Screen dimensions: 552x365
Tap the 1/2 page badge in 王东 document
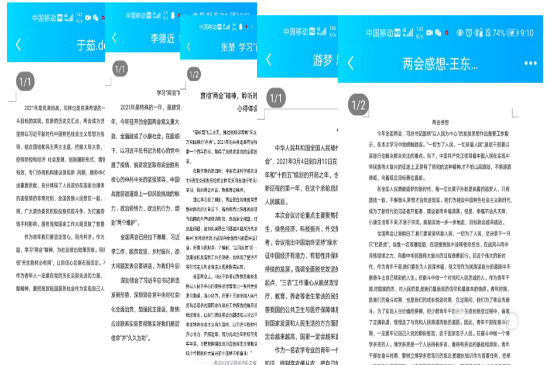[x=358, y=105]
